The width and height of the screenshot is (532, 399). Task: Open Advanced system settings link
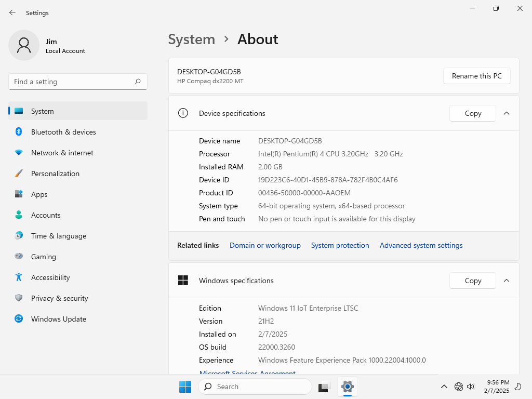click(x=421, y=245)
